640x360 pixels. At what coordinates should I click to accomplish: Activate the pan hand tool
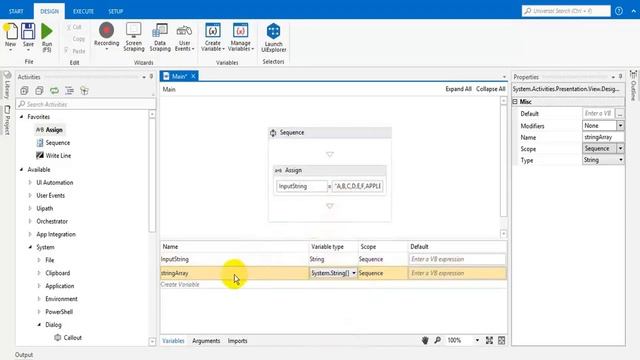point(425,340)
